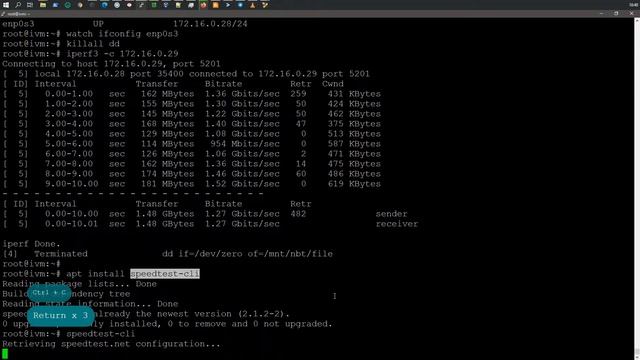Screen dimensions: 640x360
Task: Open the VLC orange cone taskbar icon
Action: click(253, 5)
